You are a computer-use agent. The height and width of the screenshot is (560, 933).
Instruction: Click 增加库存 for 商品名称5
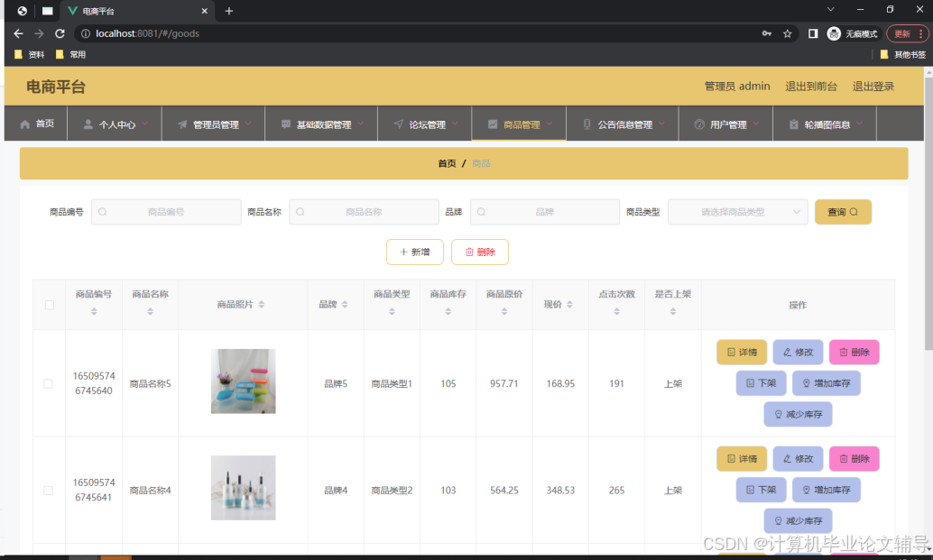[827, 383]
